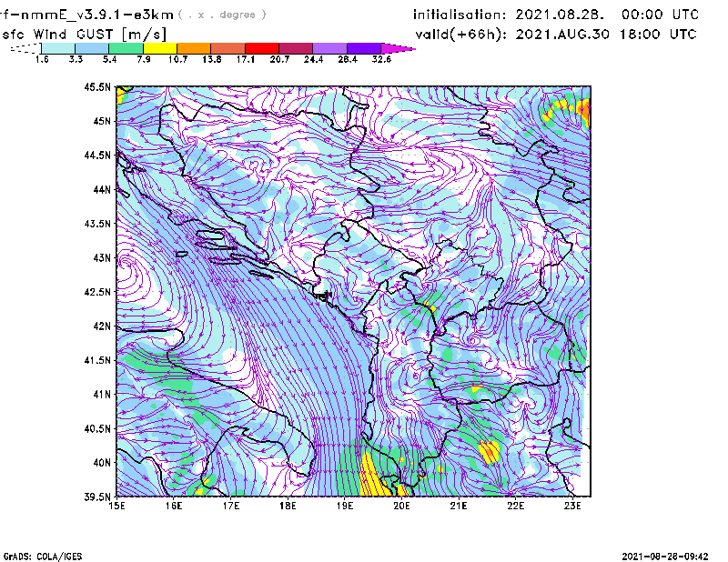
Task: Click the 22E longitude label
Action: tap(515, 506)
